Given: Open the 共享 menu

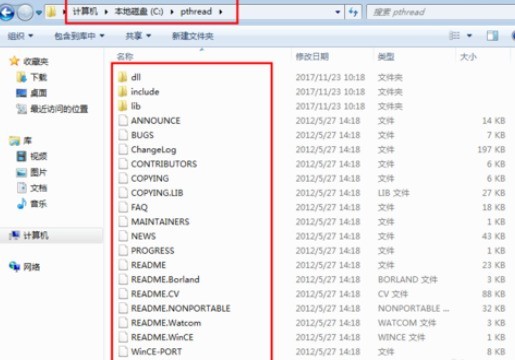Looking at the screenshot, I should [x=138, y=36].
